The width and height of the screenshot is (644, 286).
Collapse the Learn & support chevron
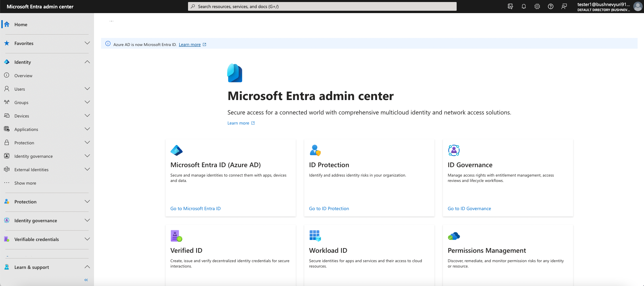[x=87, y=267]
